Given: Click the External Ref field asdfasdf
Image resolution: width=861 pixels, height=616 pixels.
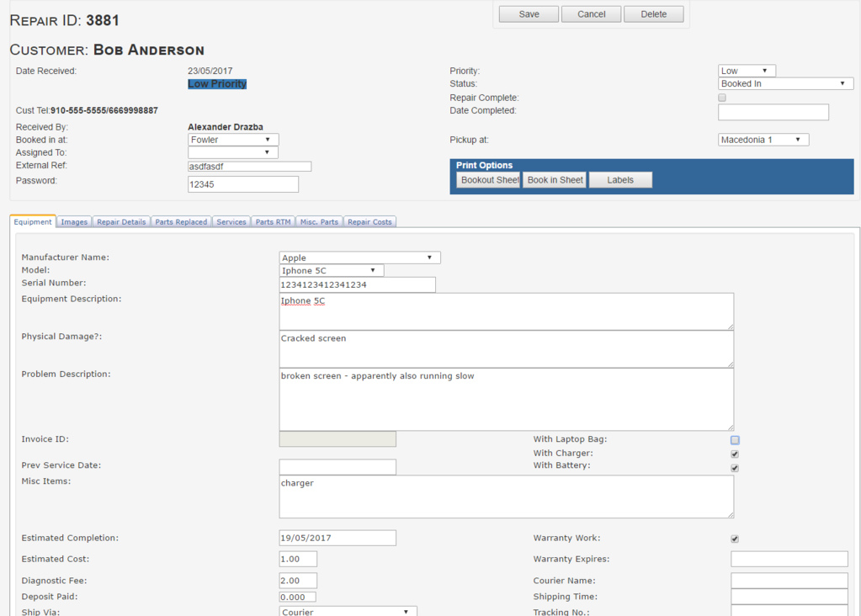Looking at the screenshot, I should 250,167.
